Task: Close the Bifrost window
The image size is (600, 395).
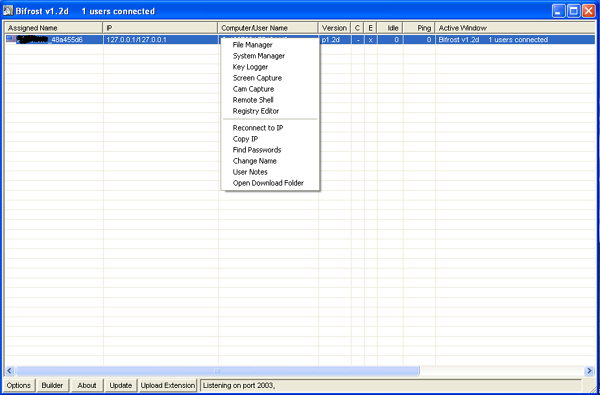Action: pos(589,11)
